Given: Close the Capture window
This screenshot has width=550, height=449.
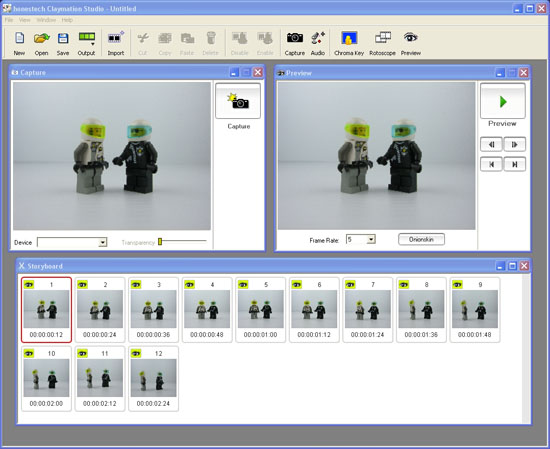Looking at the screenshot, I should [x=258, y=72].
